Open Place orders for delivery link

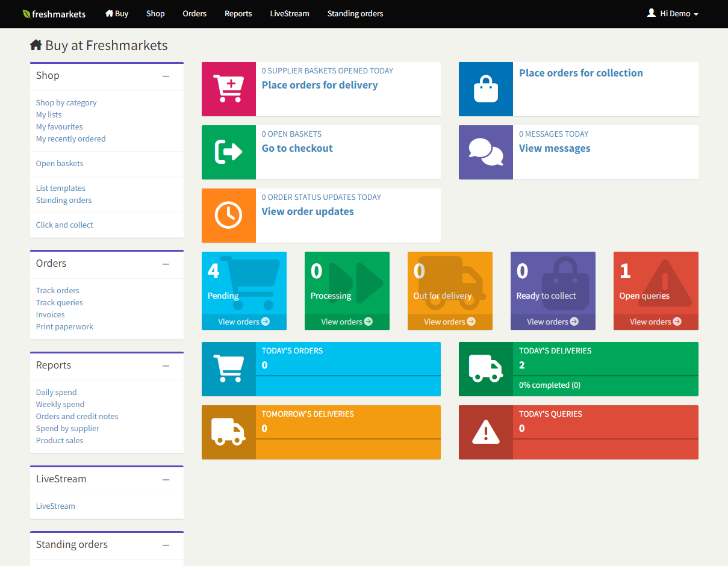320,85
